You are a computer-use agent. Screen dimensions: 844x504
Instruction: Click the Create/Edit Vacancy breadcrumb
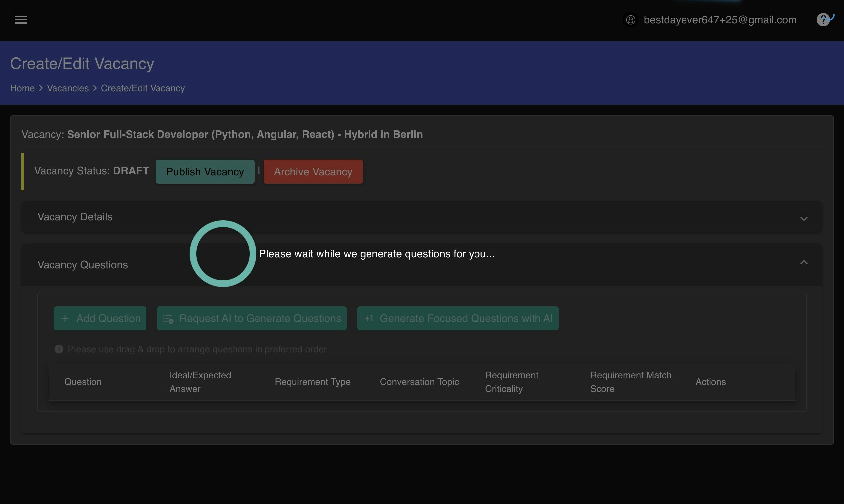click(143, 88)
